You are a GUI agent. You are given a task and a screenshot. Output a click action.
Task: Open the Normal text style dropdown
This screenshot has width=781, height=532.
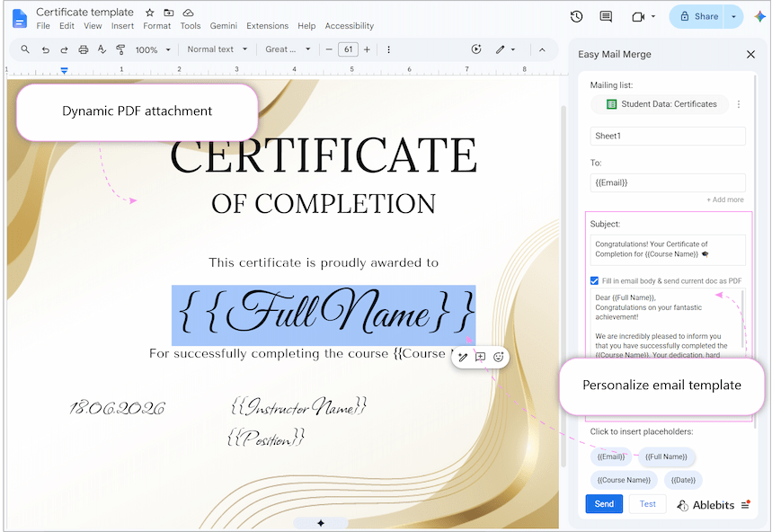(x=217, y=49)
